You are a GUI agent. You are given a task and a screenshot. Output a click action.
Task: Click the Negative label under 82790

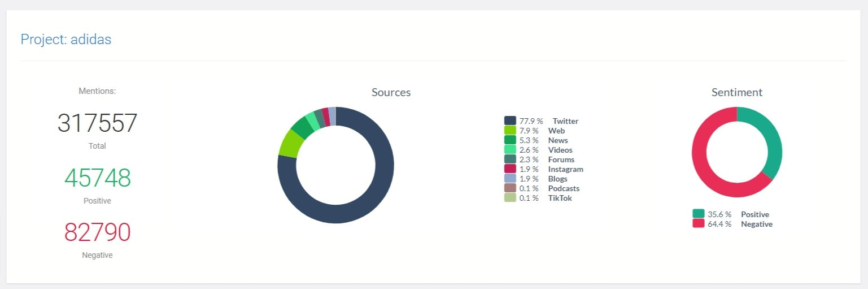[x=97, y=256]
